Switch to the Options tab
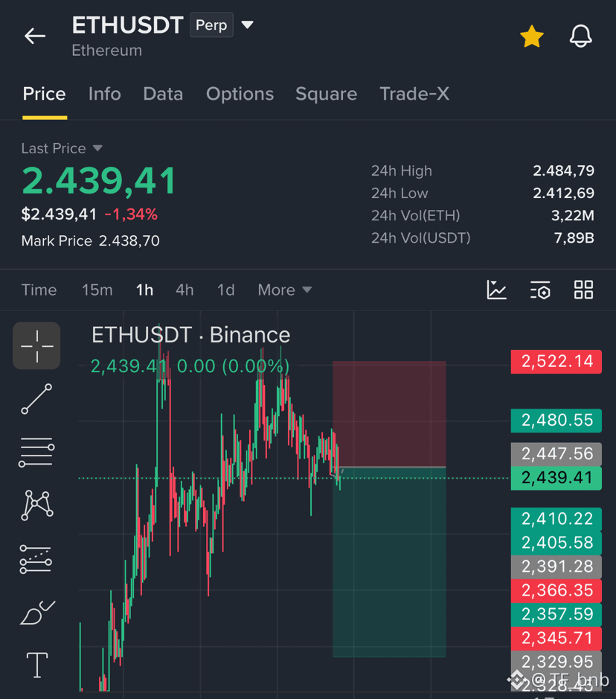The height and width of the screenshot is (699, 616). [x=240, y=94]
